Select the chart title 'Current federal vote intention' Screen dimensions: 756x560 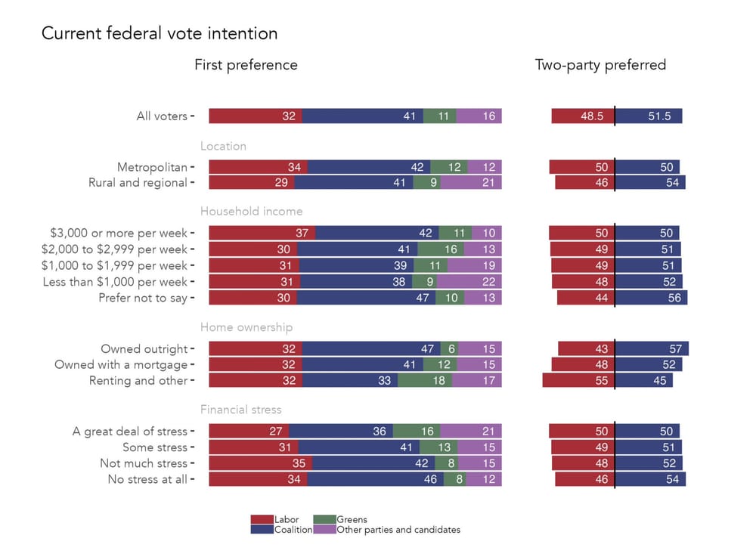tap(160, 33)
